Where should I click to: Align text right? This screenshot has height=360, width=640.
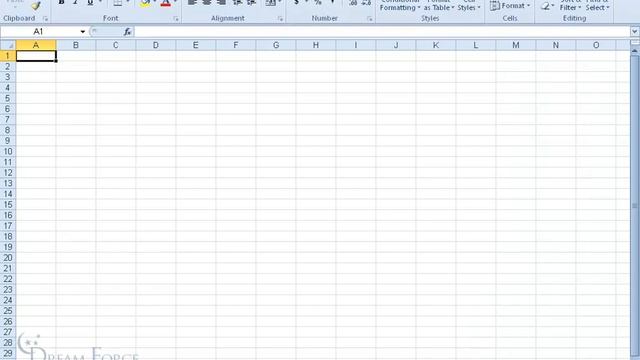tap(222, 3)
